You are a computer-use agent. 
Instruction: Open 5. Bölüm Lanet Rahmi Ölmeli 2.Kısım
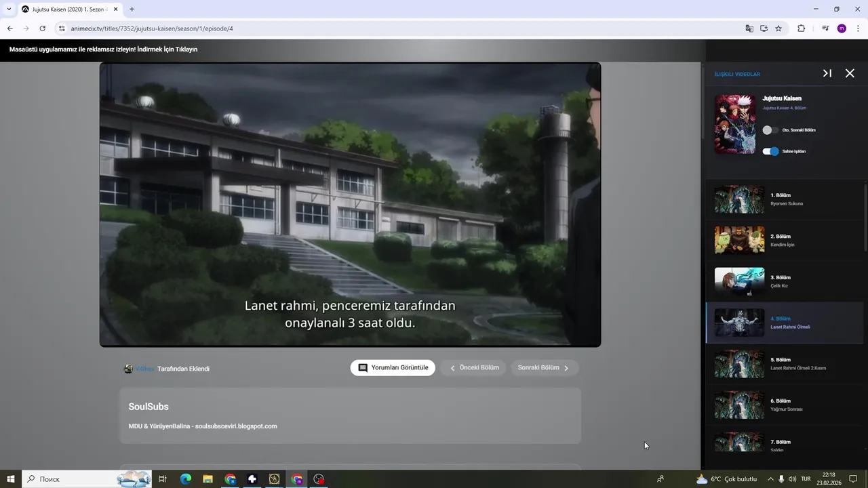(x=785, y=364)
